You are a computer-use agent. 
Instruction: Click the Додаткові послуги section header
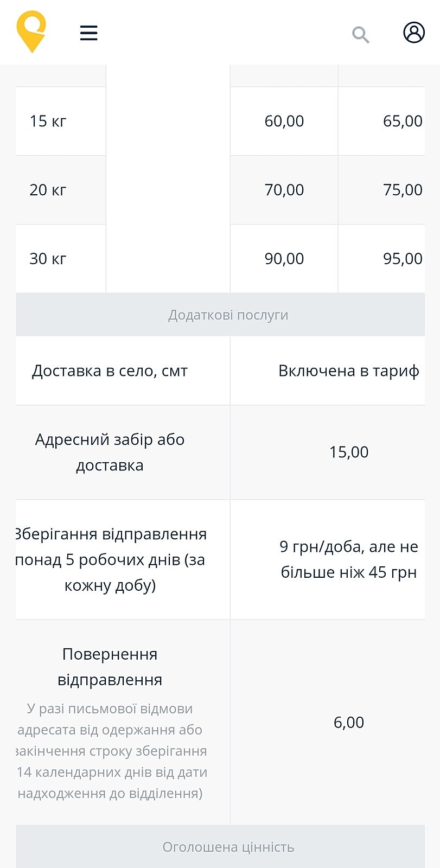228,315
